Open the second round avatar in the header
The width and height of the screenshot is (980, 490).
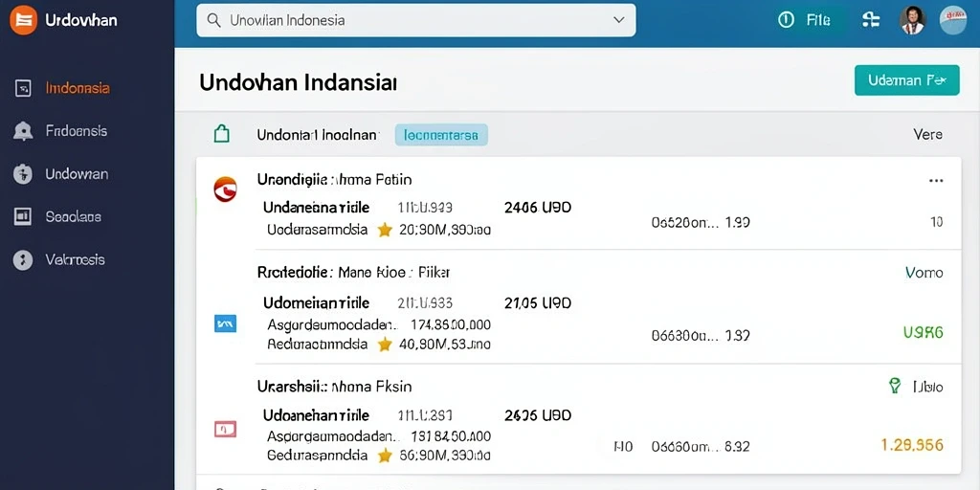[x=953, y=20]
